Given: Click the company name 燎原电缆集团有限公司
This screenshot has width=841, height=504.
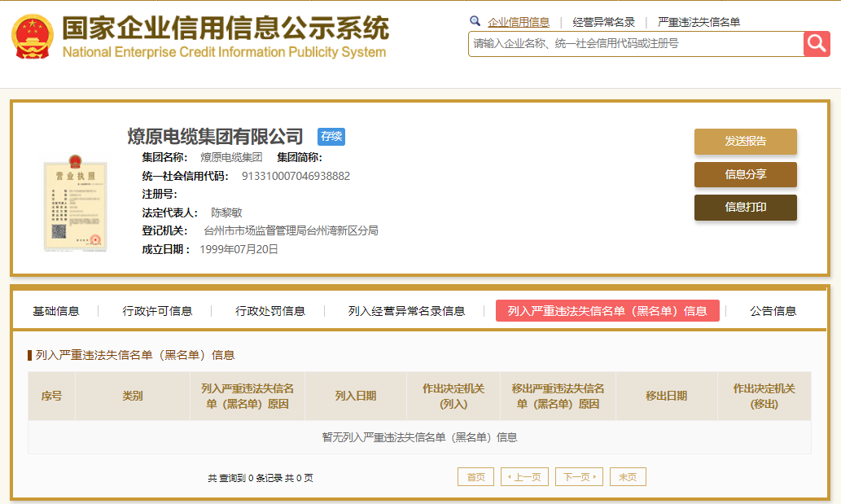Looking at the screenshot, I should click(215, 137).
